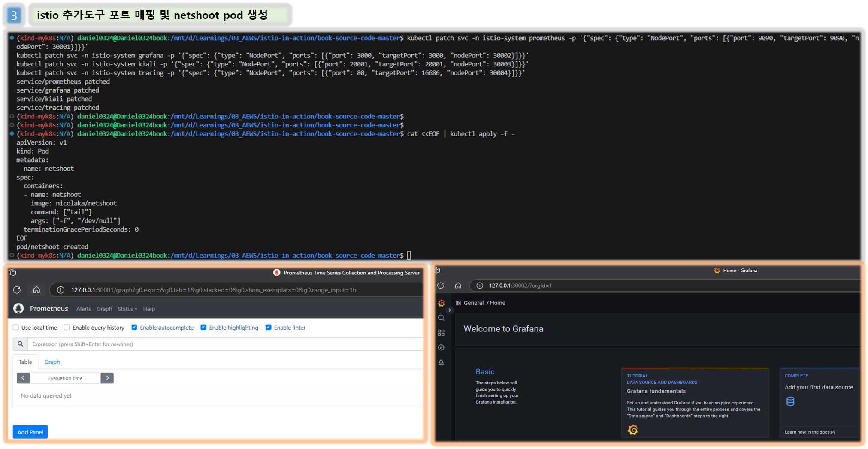The image size is (868, 449).
Task: Click the Prometheus browser address bar URL
Action: pyautogui.click(x=214, y=290)
